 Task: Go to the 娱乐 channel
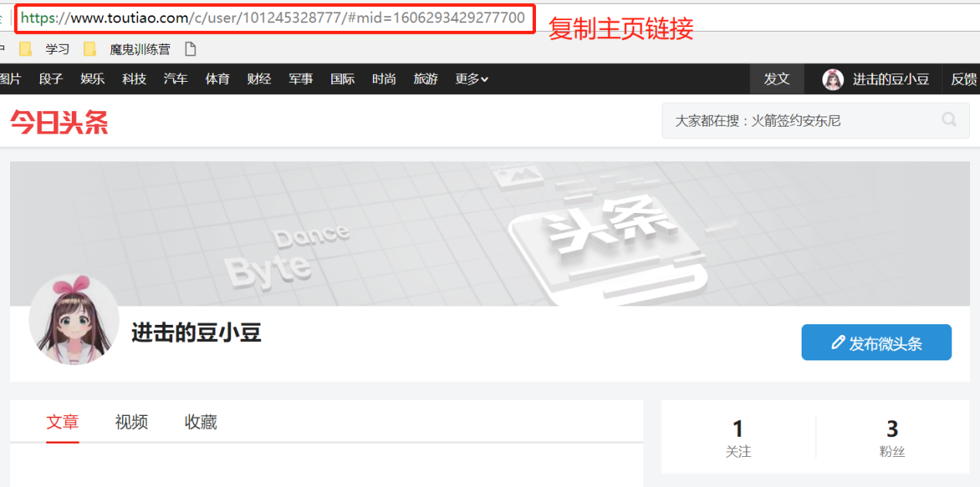point(93,79)
